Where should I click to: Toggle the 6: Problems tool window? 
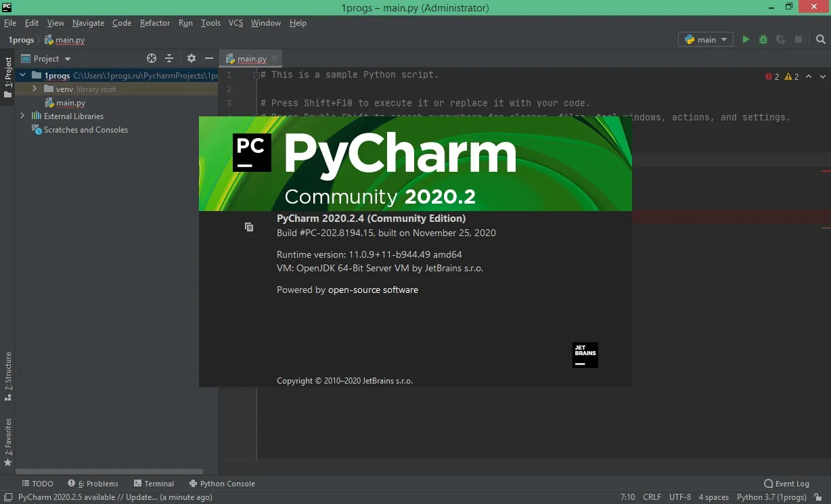click(x=93, y=484)
